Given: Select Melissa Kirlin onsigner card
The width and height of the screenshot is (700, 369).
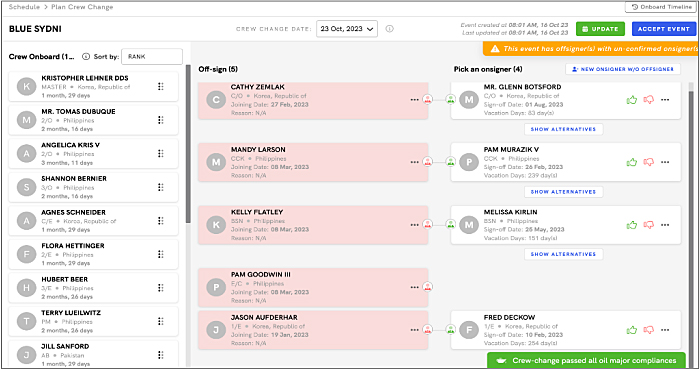Looking at the screenshot, I should pyautogui.click(x=566, y=225).
